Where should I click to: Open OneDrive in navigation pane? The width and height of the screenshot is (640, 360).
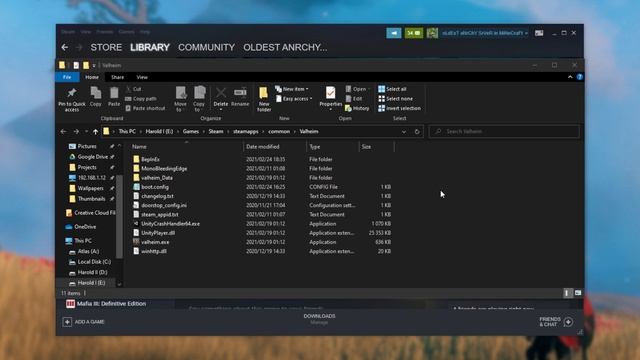pyautogui.click(x=81, y=227)
